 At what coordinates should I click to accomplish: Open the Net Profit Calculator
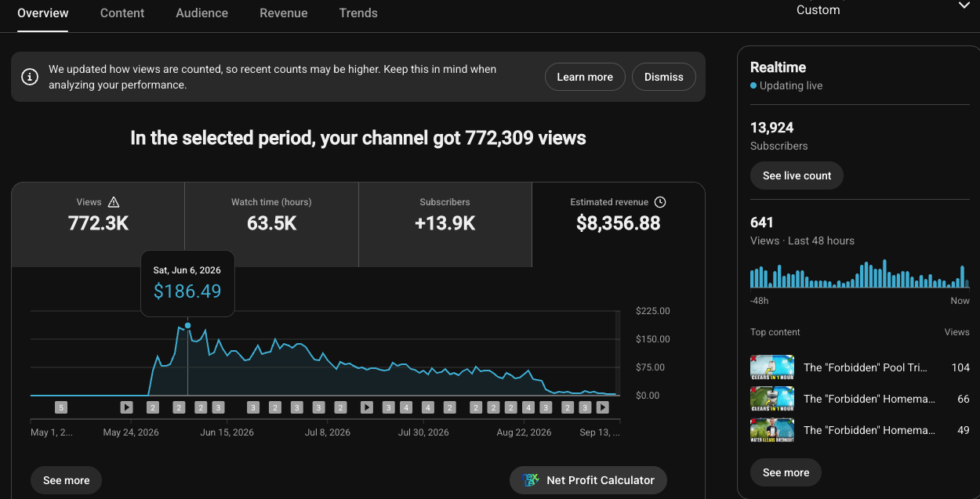tap(588, 480)
